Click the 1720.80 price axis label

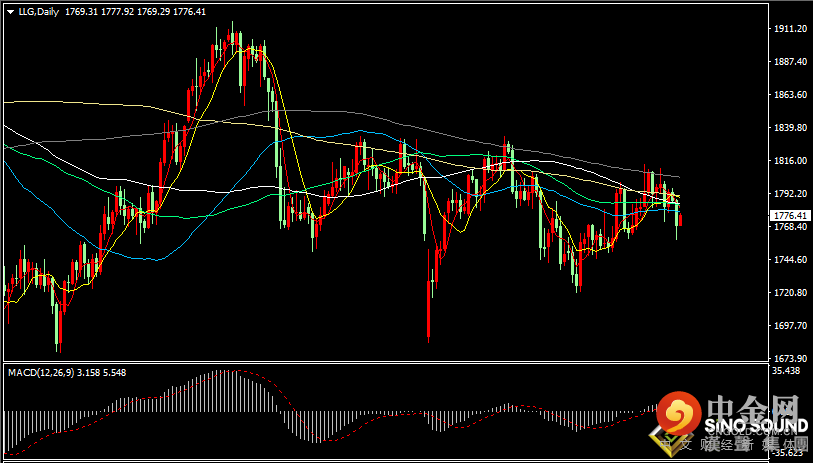point(791,293)
